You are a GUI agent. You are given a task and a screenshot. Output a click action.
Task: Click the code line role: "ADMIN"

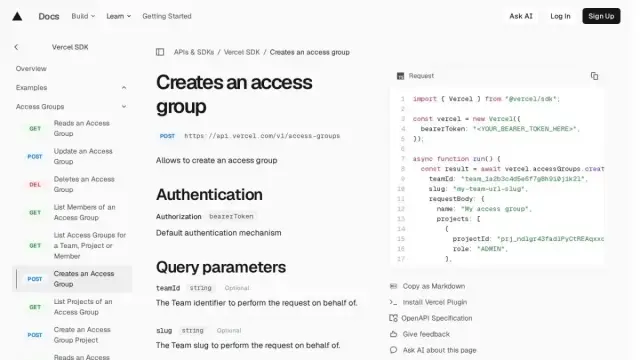pos(480,249)
